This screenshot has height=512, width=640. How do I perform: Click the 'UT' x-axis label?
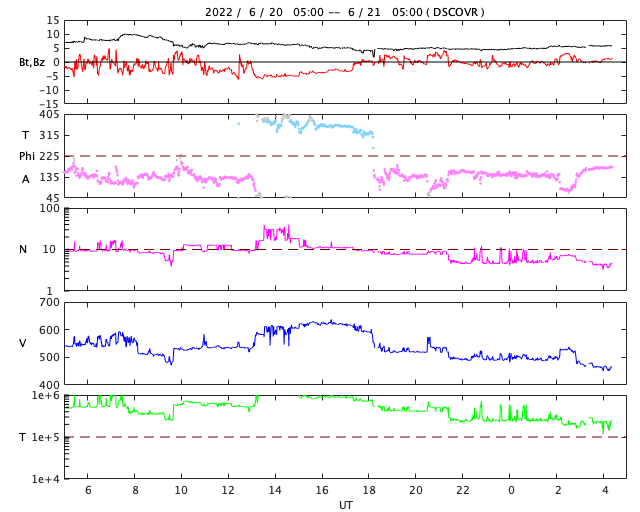coord(346,505)
